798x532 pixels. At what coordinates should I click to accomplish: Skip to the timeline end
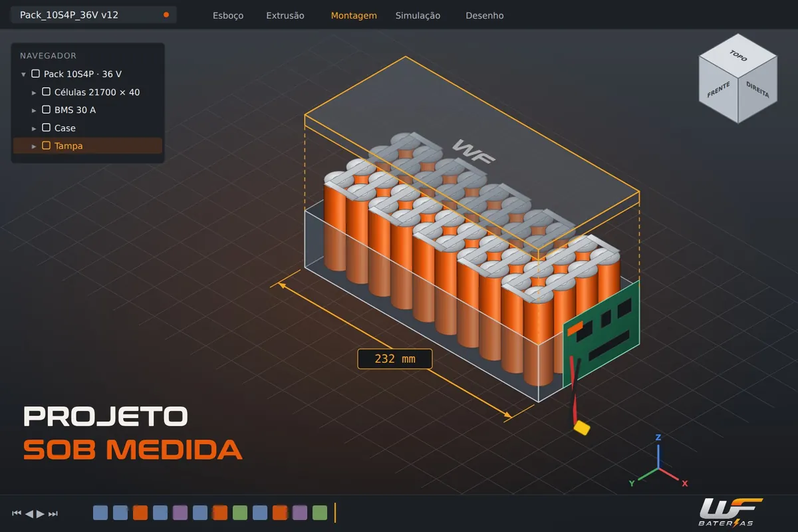point(53,513)
